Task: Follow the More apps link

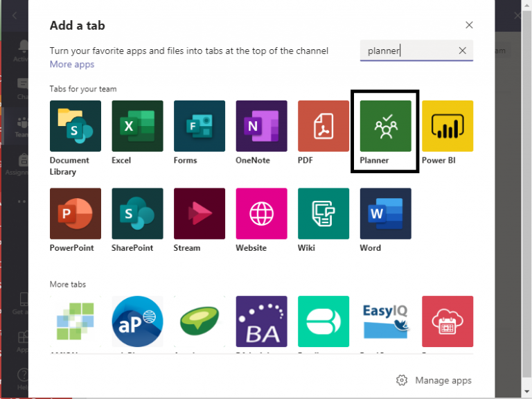Action: [72, 64]
